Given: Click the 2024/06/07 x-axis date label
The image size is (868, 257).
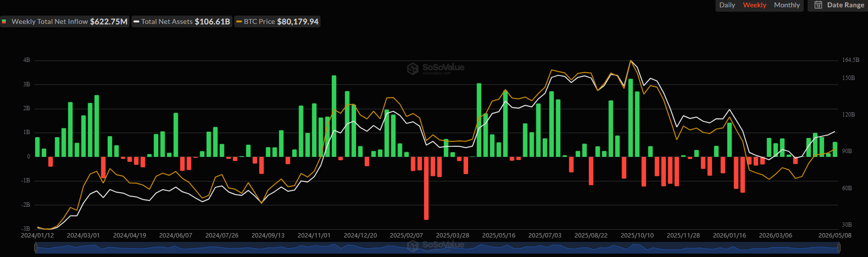Looking at the screenshot, I should click(x=176, y=235).
